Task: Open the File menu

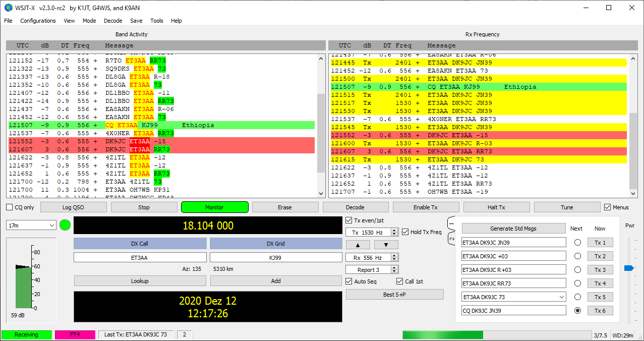Action: (x=8, y=21)
